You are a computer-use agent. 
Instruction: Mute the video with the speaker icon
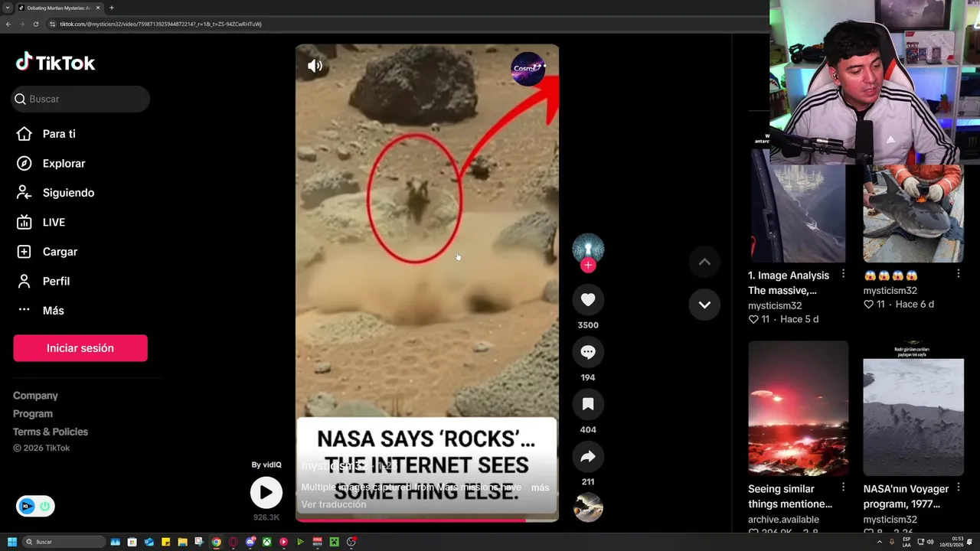tap(315, 66)
